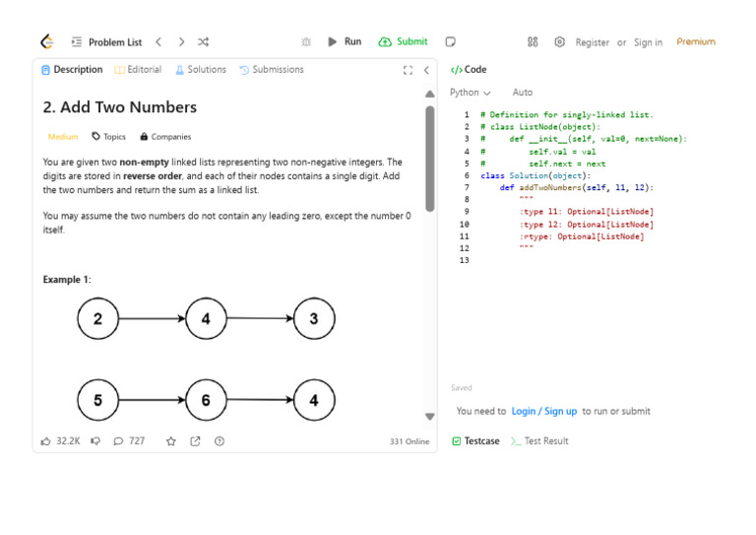The height and width of the screenshot is (535, 756).
Task: Share this problem via share icon
Action: [195, 441]
